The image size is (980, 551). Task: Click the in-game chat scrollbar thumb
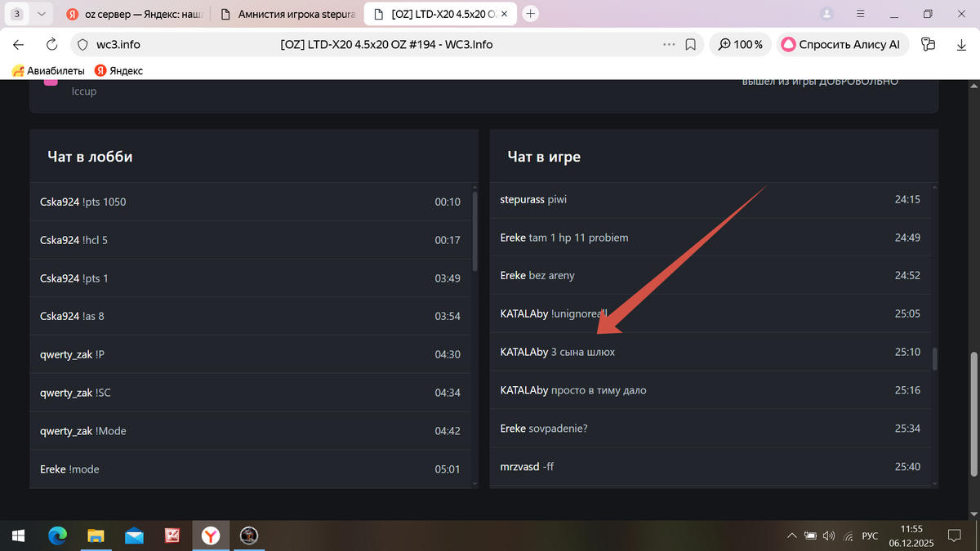click(x=934, y=359)
